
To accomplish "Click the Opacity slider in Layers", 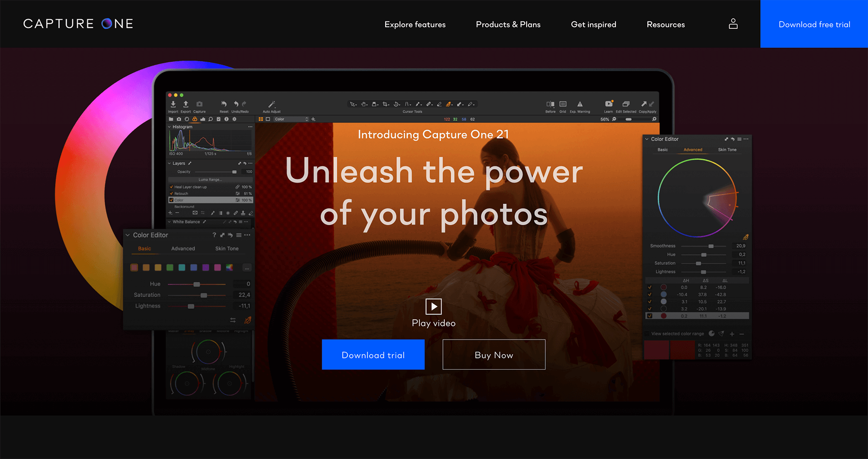I will click(x=216, y=172).
